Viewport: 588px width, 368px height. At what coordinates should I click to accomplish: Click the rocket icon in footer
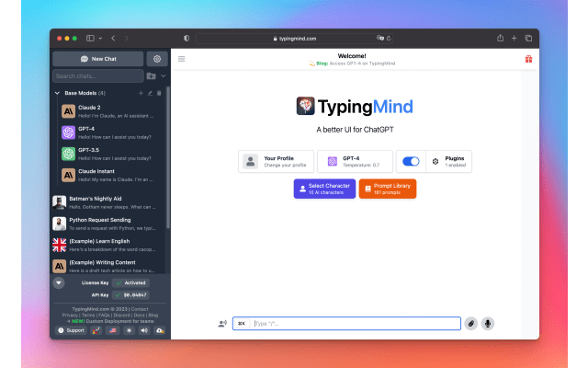click(x=96, y=330)
